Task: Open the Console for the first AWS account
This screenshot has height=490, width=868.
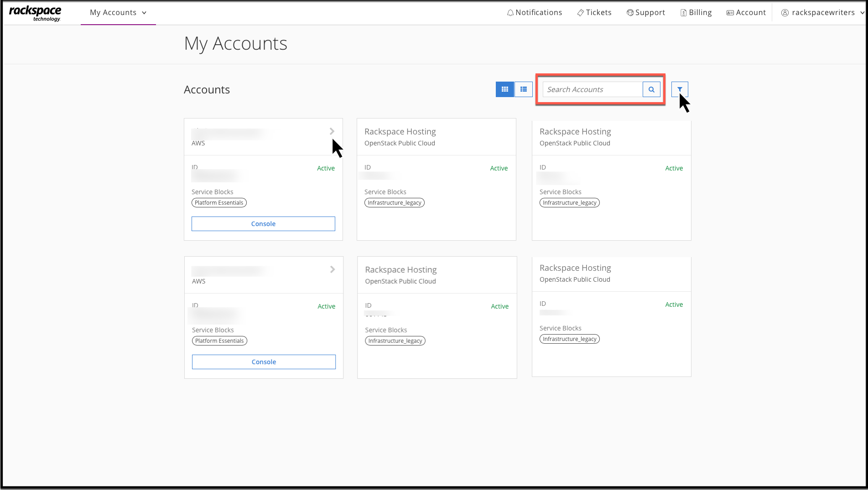Action: pos(263,223)
